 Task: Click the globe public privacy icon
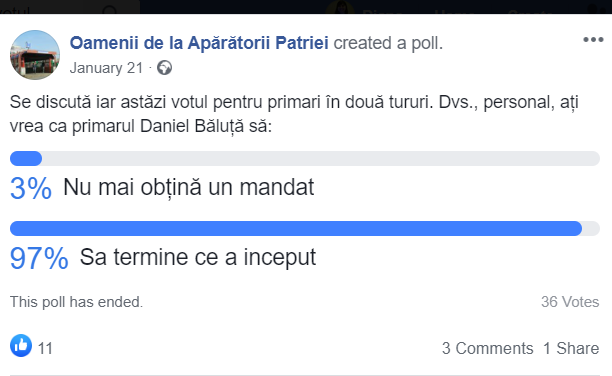click(164, 68)
